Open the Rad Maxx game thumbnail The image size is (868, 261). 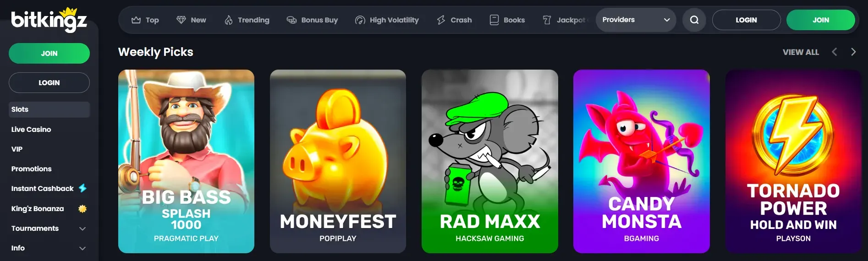click(489, 161)
